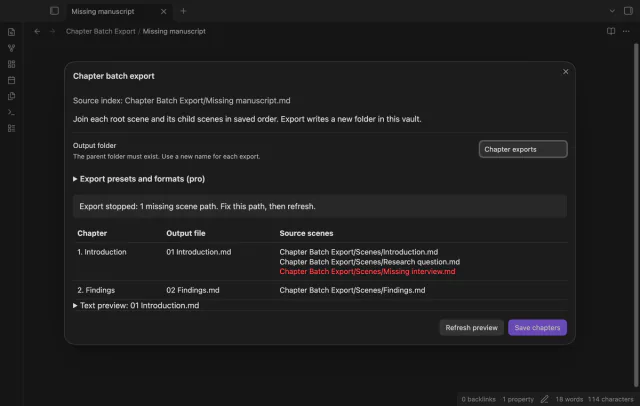Edit the Output folder field 'Chapter exports'

523,149
